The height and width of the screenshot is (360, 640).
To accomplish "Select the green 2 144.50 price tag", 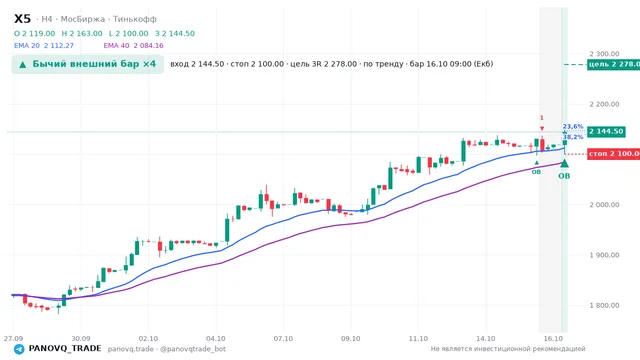I will (x=606, y=131).
